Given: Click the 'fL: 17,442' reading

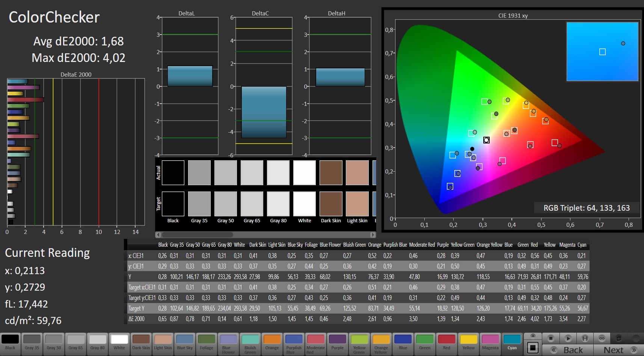Looking at the screenshot, I should click(26, 304).
